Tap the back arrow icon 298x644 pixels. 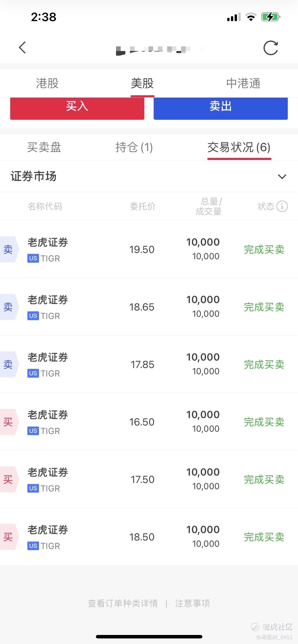click(x=23, y=48)
